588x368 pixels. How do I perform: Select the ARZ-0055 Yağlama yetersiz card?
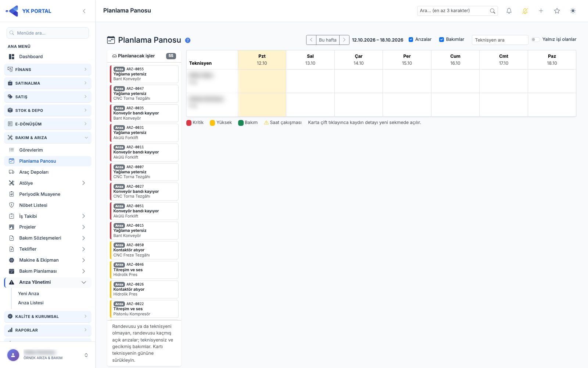click(x=144, y=74)
